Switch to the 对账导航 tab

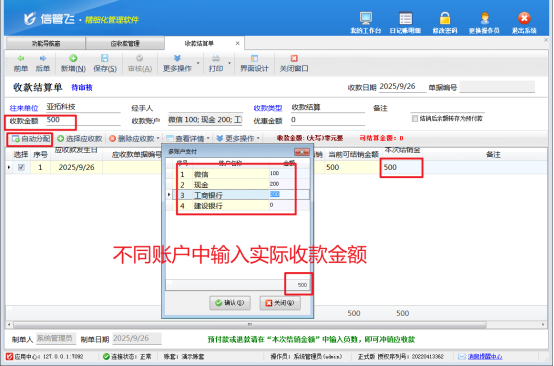pos(46,43)
